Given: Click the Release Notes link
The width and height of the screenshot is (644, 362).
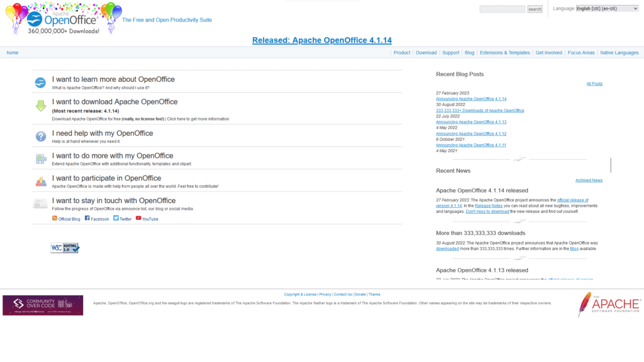Looking at the screenshot, I should (x=488, y=206).
